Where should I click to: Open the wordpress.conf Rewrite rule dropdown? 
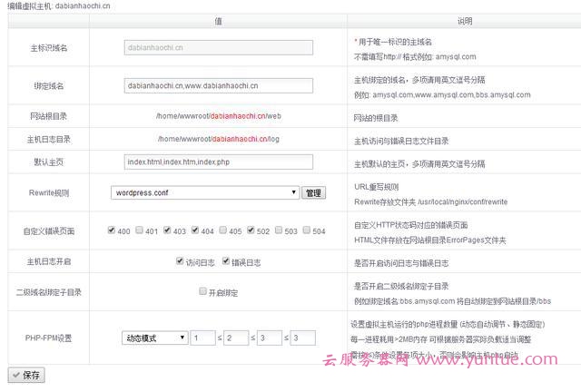pyautogui.click(x=205, y=193)
